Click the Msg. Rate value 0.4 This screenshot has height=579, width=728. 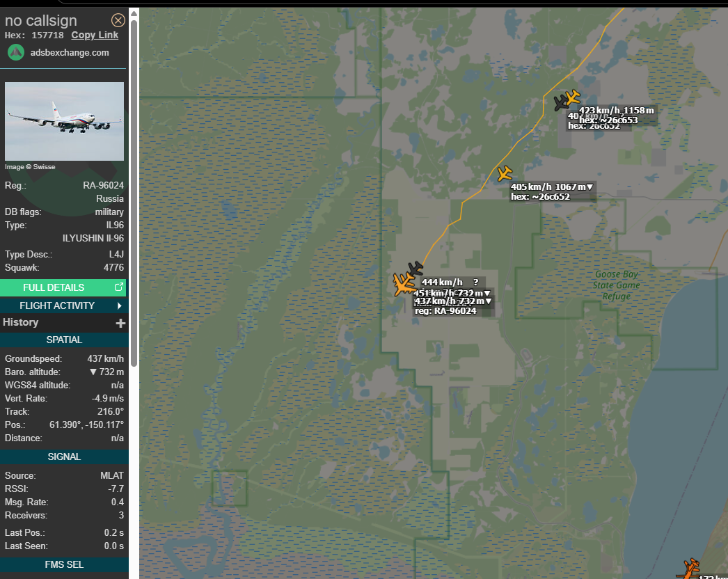click(118, 502)
